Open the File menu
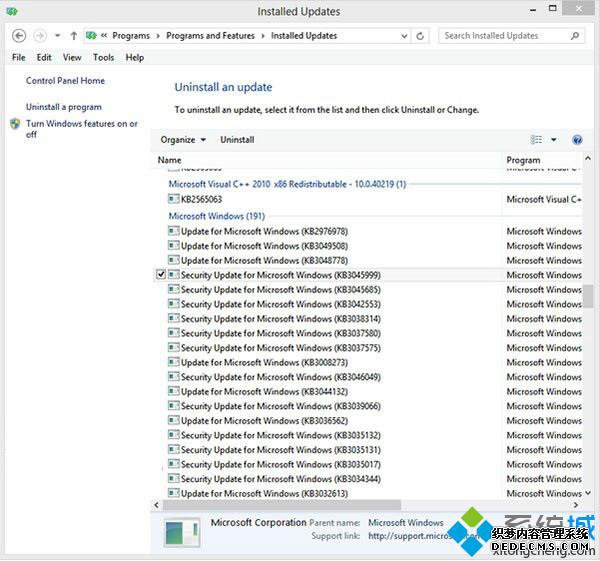Image resolution: width=600 pixels, height=561 pixels. coord(18,57)
